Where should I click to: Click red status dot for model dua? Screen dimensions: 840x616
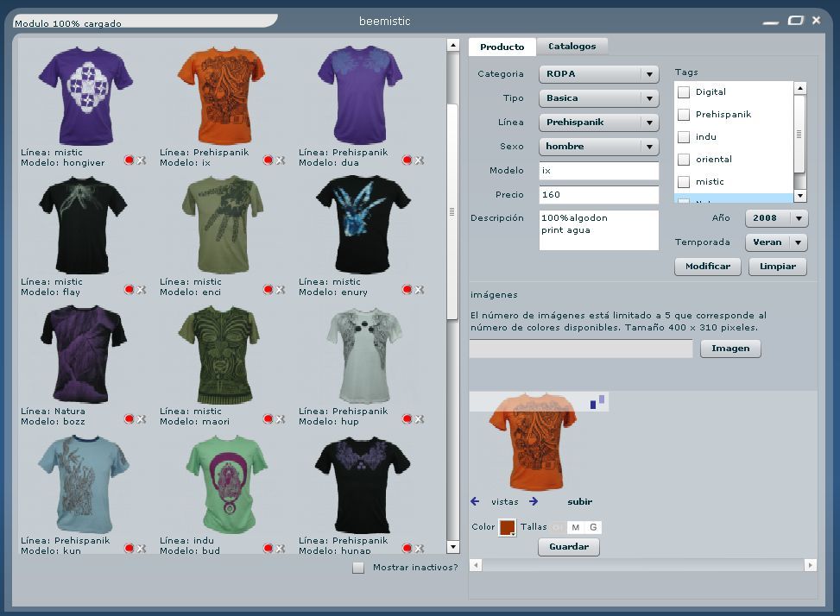(x=407, y=160)
